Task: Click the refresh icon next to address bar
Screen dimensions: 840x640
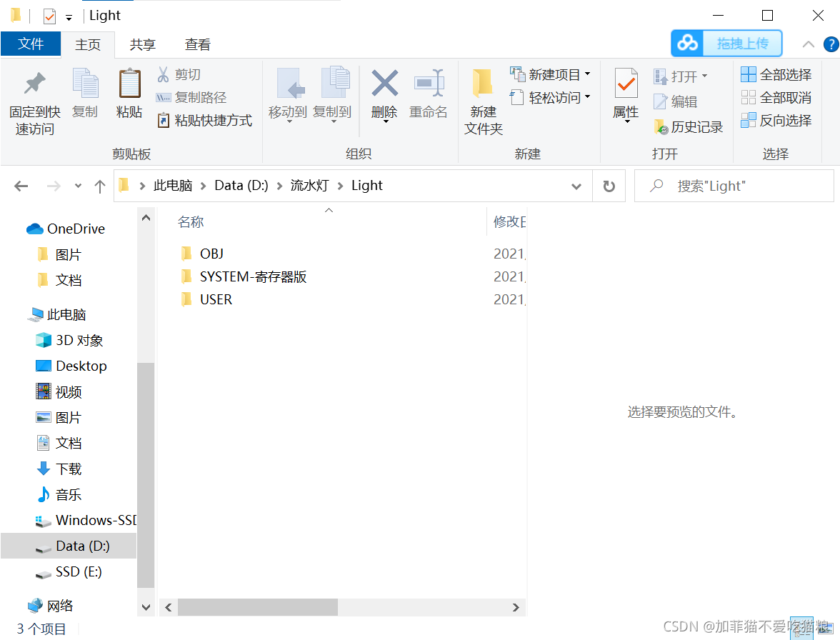Action: coord(609,186)
